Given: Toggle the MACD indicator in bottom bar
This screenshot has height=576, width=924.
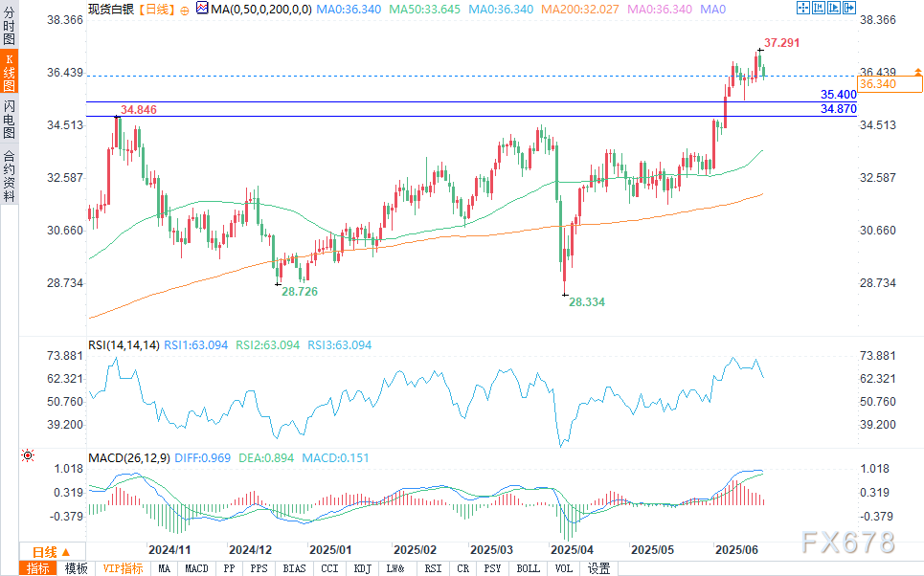Looking at the screenshot, I should (196, 568).
